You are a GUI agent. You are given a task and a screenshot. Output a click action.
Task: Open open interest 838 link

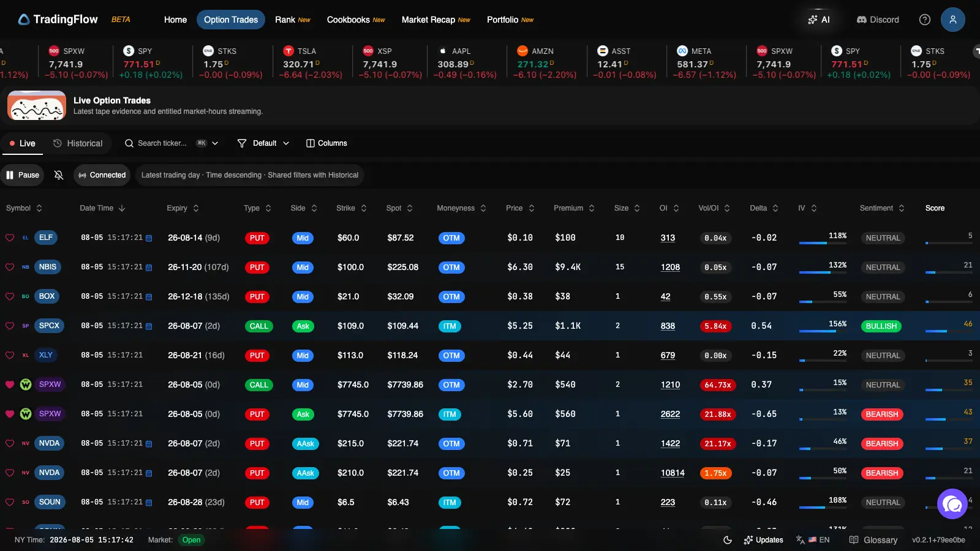pyautogui.click(x=668, y=326)
